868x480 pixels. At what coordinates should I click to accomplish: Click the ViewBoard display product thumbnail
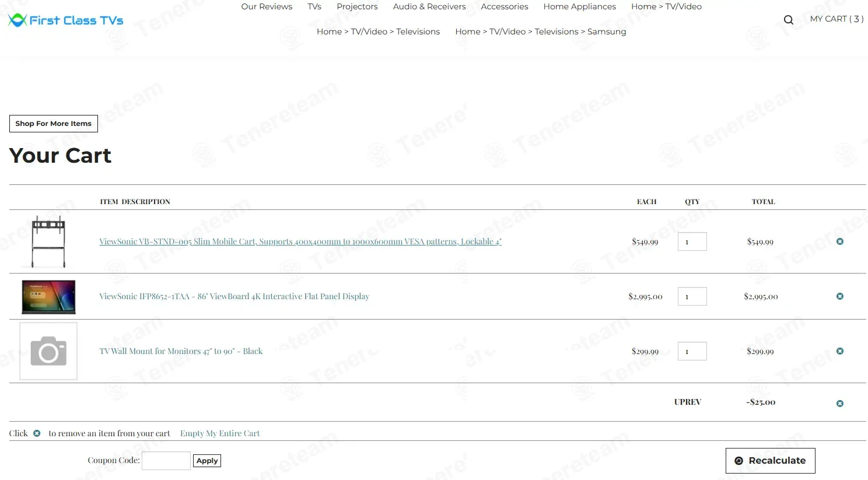click(48, 296)
